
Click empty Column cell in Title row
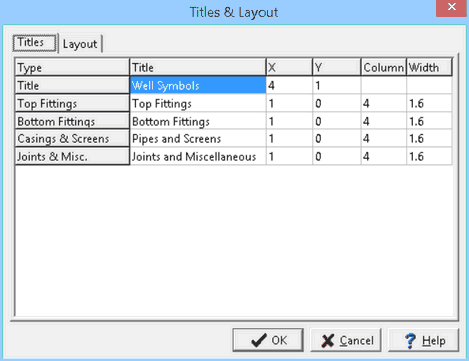(384, 85)
